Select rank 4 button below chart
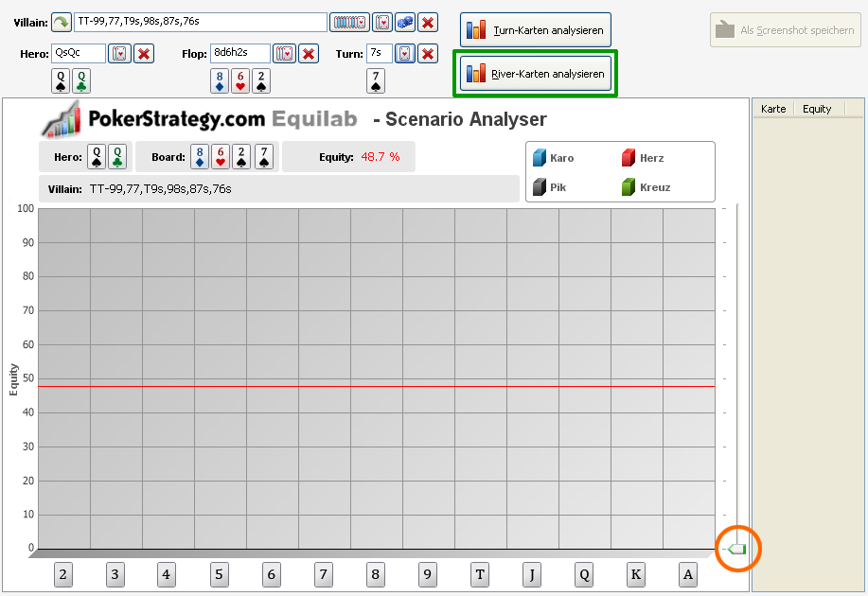The image size is (868, 596). coord(166,574)
